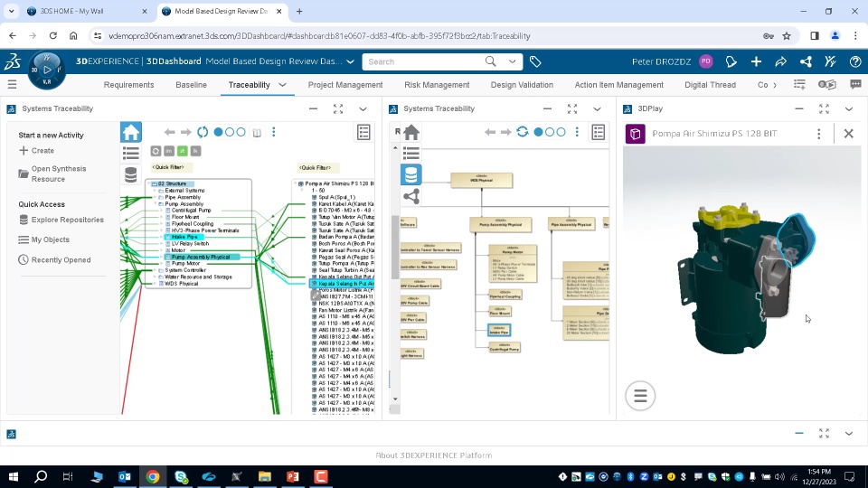
Task: Open the round hamburger menu in 3DPlay
Action: point(640,396)
